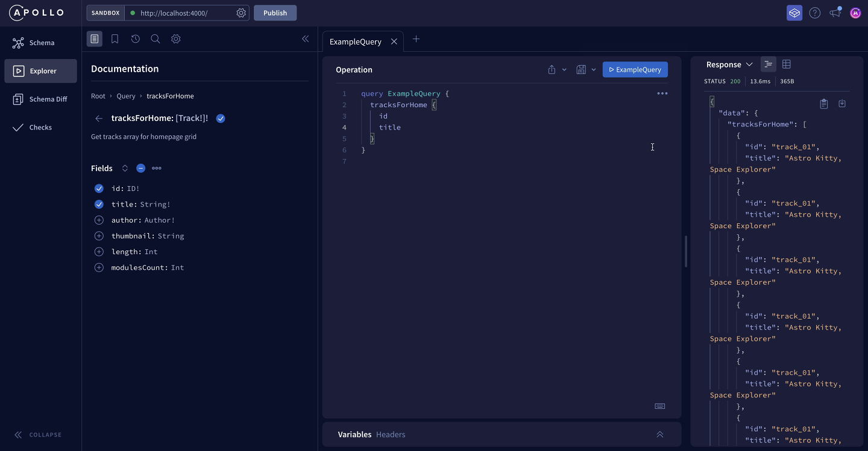
Task: Add the author field
Action: click(99, 220)
